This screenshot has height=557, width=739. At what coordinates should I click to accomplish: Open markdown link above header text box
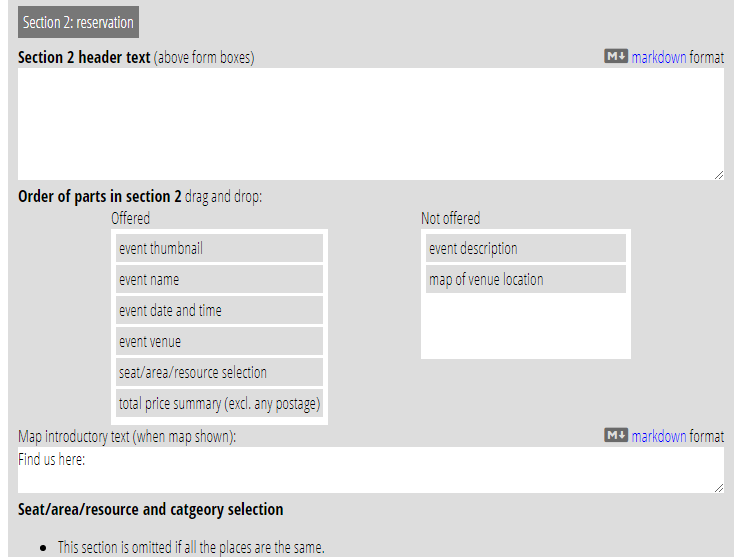coord(658,57)
